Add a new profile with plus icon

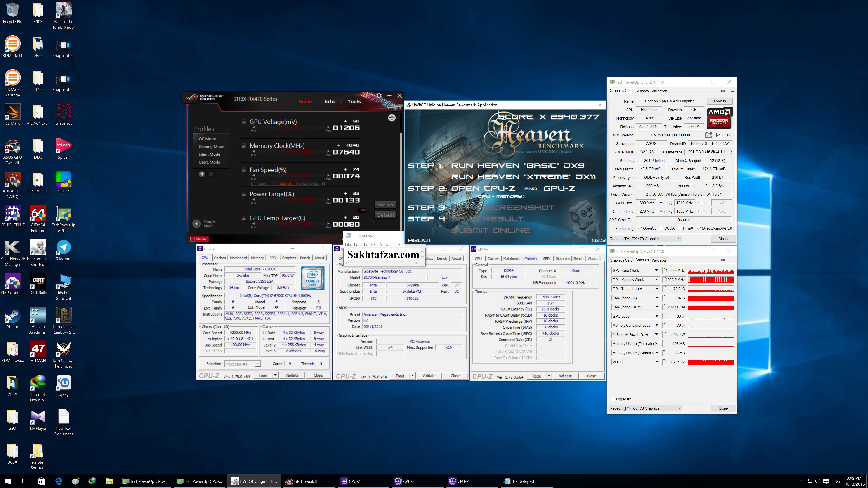pos(202,174)
